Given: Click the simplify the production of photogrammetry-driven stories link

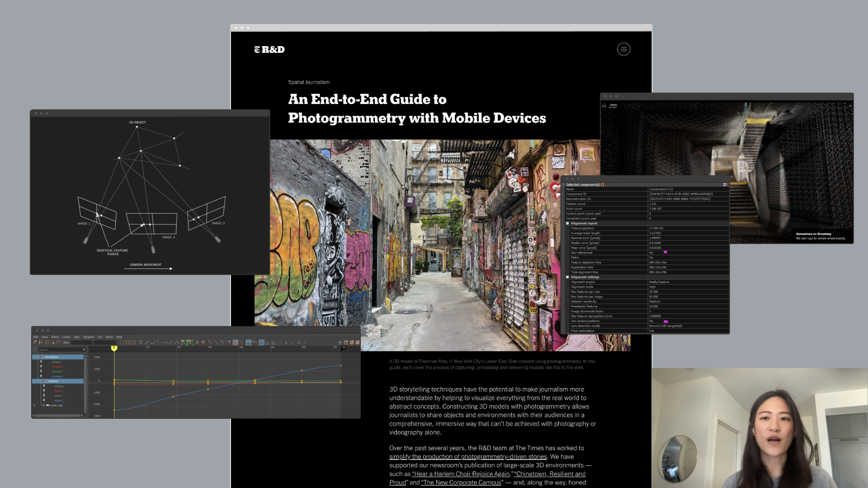Looking at the screenshot, I should click(468, 457).
